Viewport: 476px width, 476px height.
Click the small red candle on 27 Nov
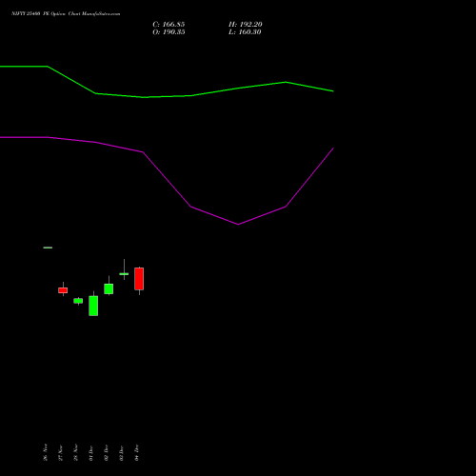[x=63, y=290]
